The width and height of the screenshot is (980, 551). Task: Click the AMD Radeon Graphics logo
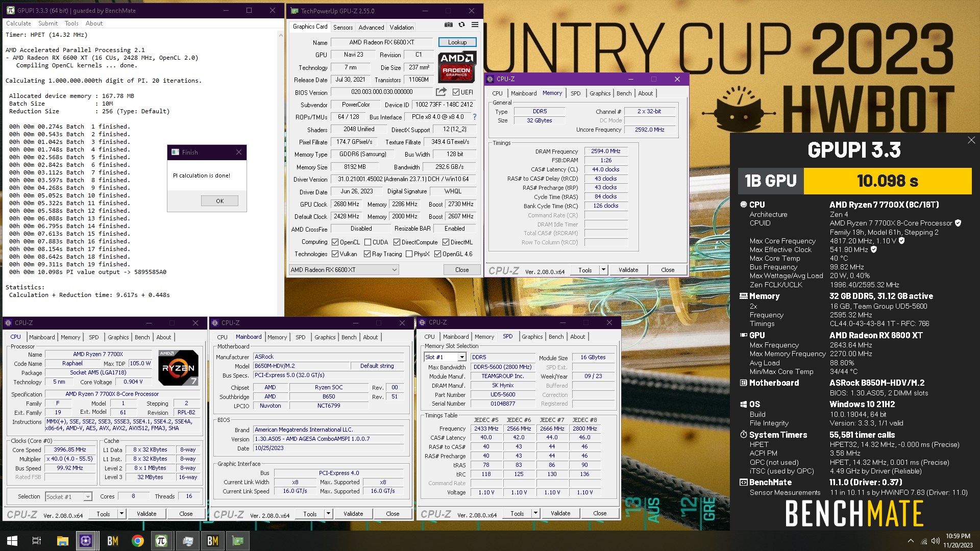pos(457,67)
